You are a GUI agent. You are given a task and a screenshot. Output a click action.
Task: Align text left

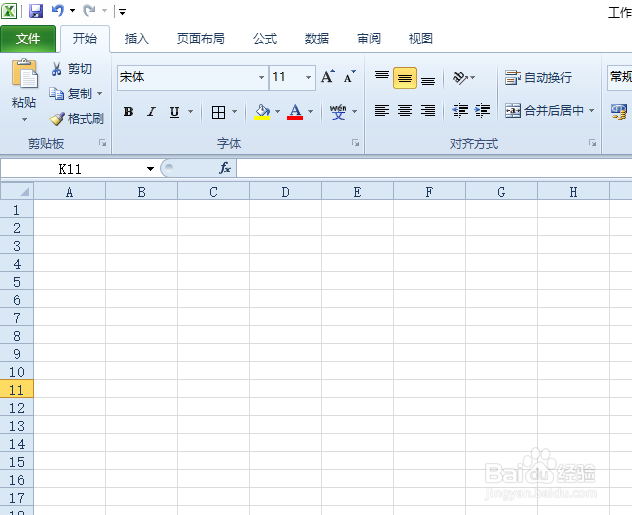pos(382,110)
